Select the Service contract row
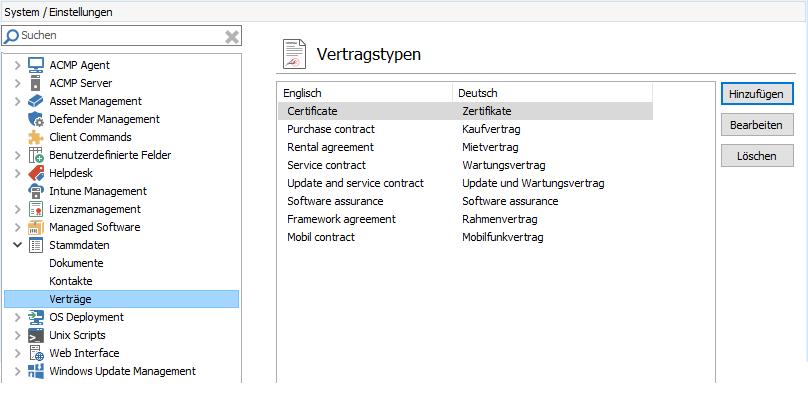 coord(465,165)
